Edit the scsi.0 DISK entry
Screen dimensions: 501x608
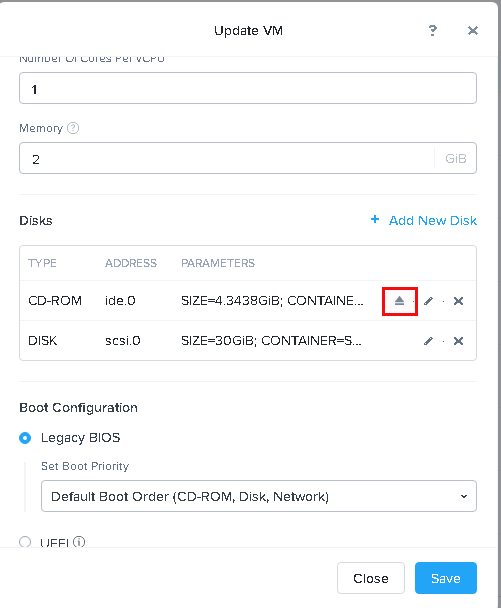[x=428, y=341]
